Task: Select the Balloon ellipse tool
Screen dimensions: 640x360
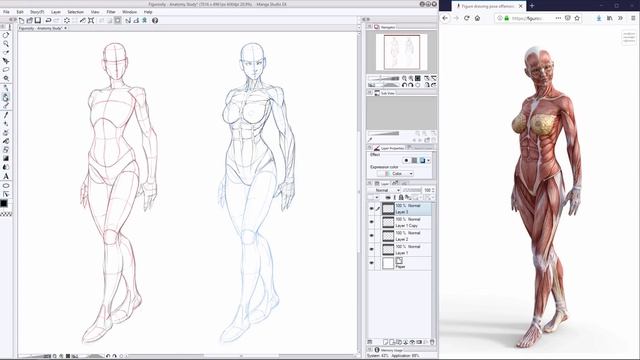Action: coord(6,185)
